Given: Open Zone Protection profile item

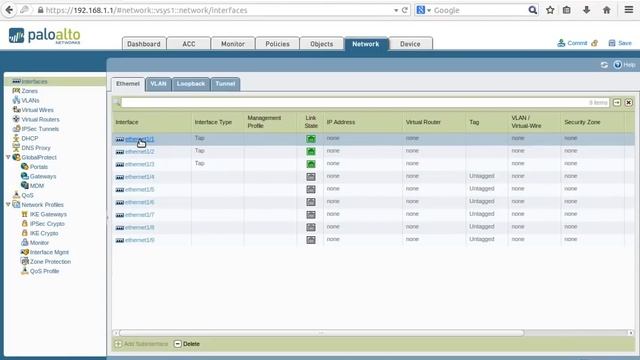Looking at the screenshot, I should pyautogui.click(x=50, y=262).
